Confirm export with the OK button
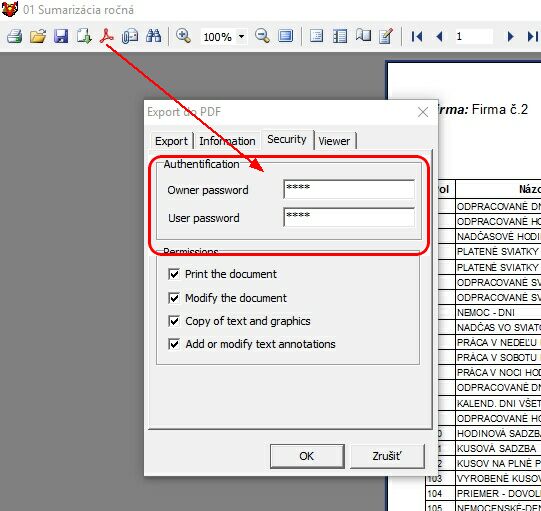This screenshot has height=511, width=541. (307, 456)
